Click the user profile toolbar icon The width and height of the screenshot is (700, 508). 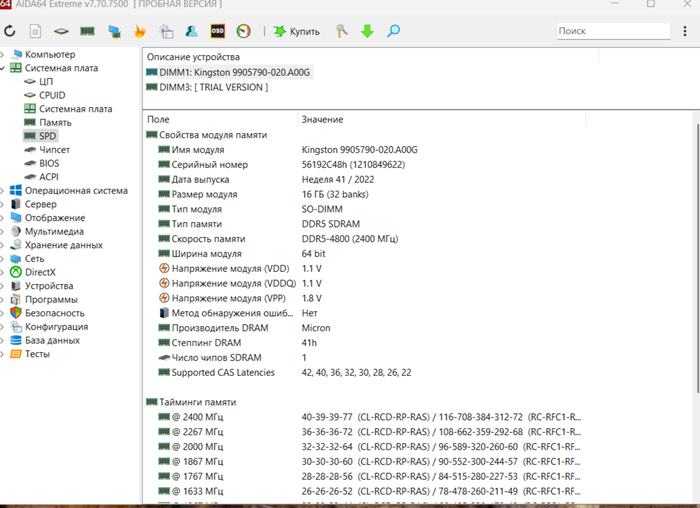(x=192, y=31)
